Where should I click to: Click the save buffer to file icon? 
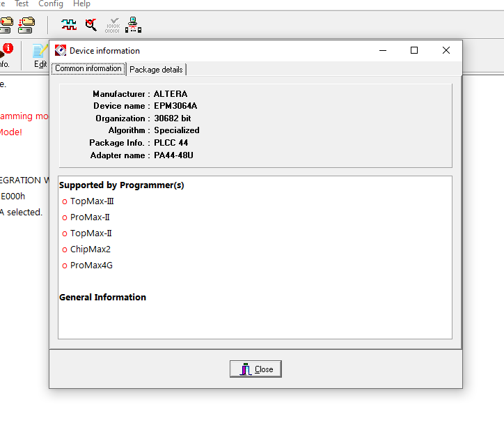click(26, 25)
